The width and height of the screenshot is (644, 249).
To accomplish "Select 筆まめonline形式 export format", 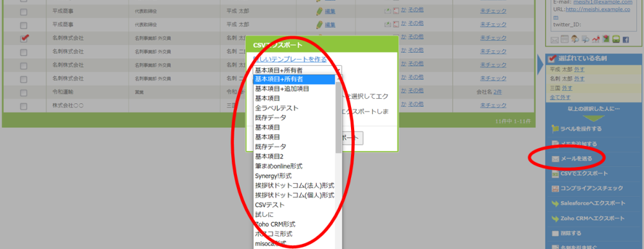I will click(279, 166).
